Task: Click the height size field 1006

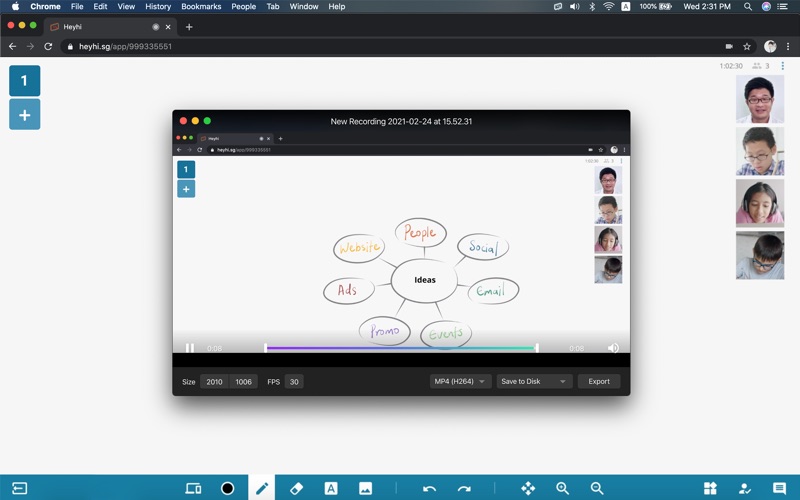Action: point(243,382)
